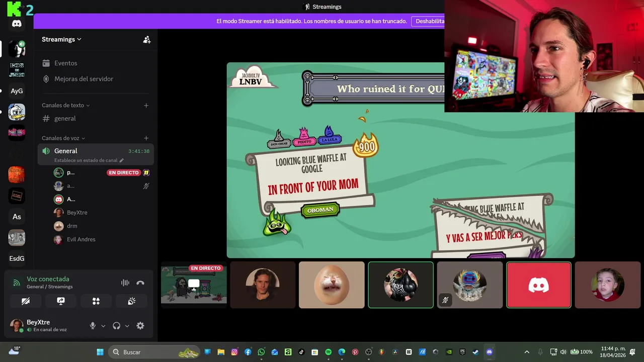Show hidden system tray icons
The image size is (644, 362).
(x=527, y=352)
